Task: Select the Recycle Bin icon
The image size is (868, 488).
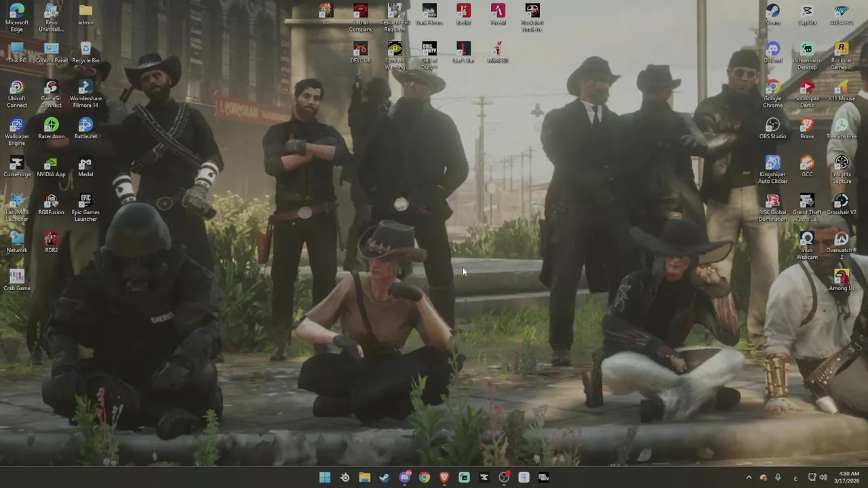Action: coord(85,53)
